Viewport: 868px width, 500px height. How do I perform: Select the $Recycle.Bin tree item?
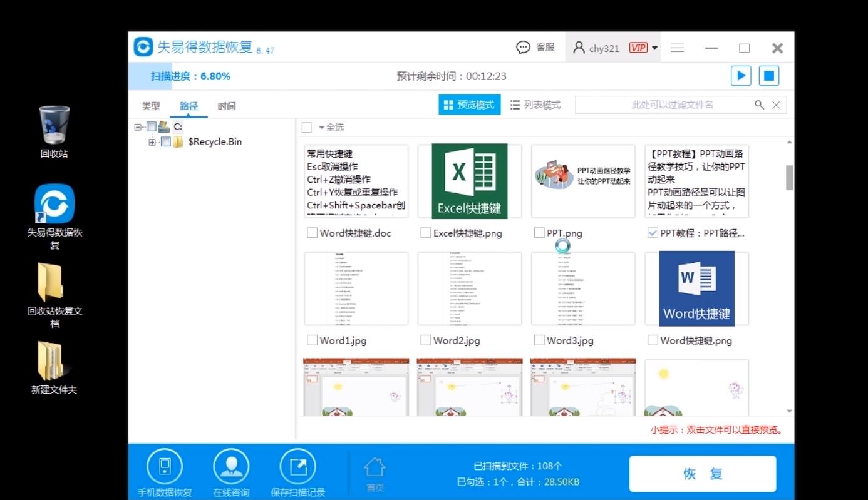coord(215,142)
